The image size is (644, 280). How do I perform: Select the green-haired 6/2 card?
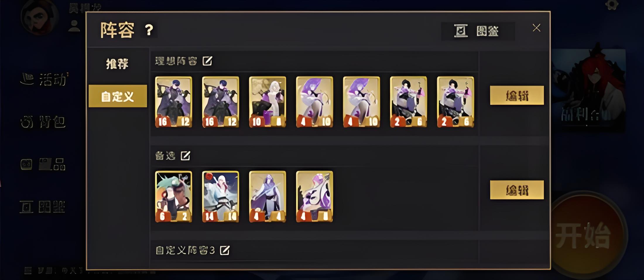pyautogui.click(x=174, y=197)
